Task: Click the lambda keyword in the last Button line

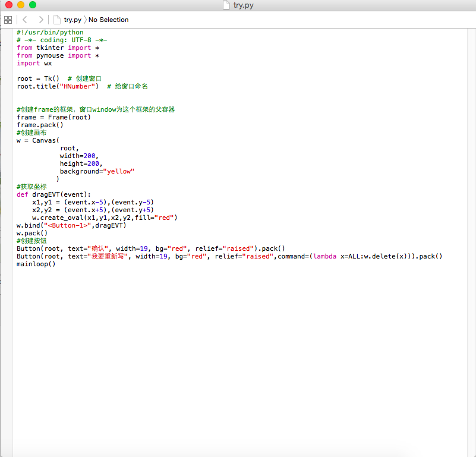Action: (x=324, y=256)
